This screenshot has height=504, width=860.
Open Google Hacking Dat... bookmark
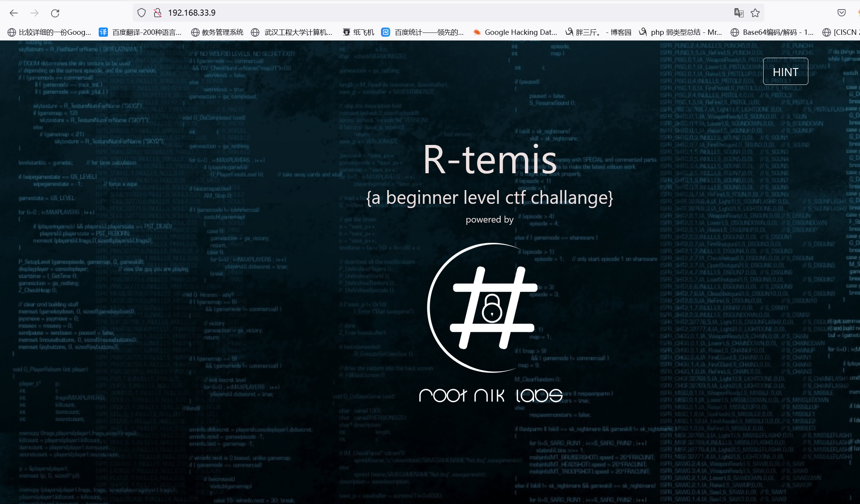[x=515, y=33]
